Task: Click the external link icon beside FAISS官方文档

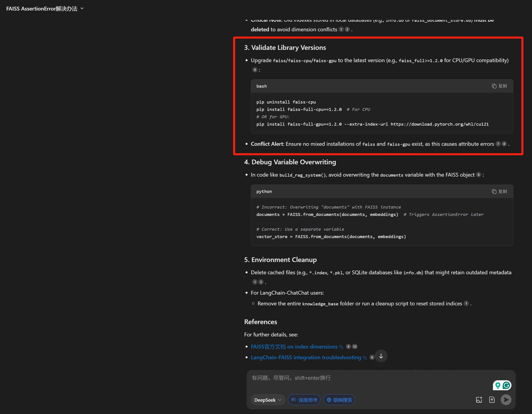Action: pyautogui.click(x=341, y=347)
